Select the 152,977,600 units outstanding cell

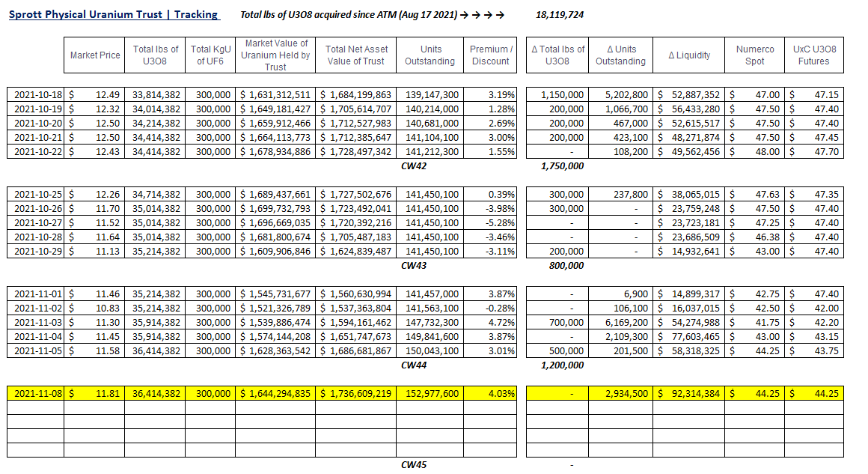432,393
